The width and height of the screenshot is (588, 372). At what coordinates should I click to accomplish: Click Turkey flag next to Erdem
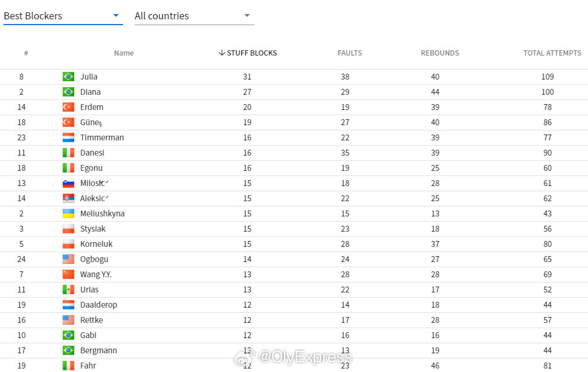69,107
